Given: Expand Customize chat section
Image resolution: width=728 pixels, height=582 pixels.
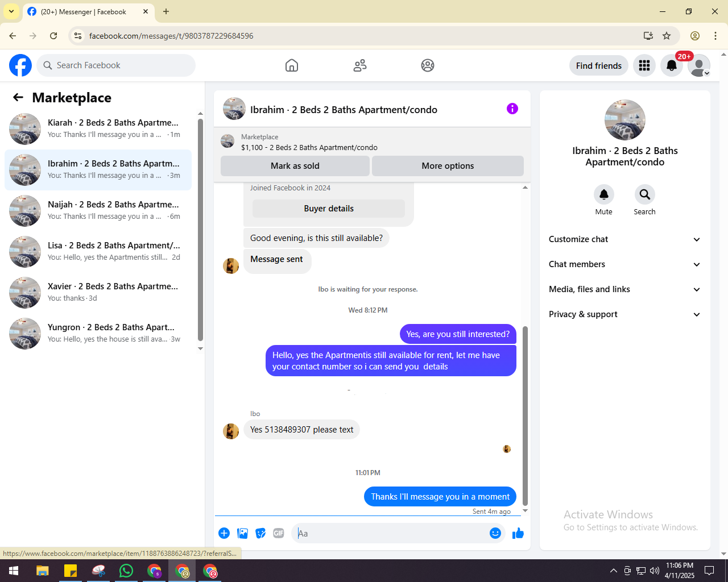Looking at the screenshot, I should [624, 239].
